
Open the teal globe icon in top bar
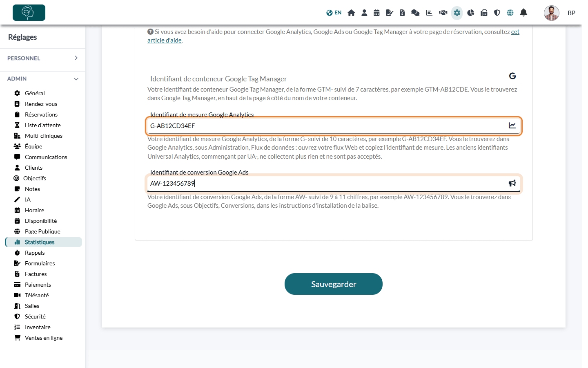click(510, 13)
